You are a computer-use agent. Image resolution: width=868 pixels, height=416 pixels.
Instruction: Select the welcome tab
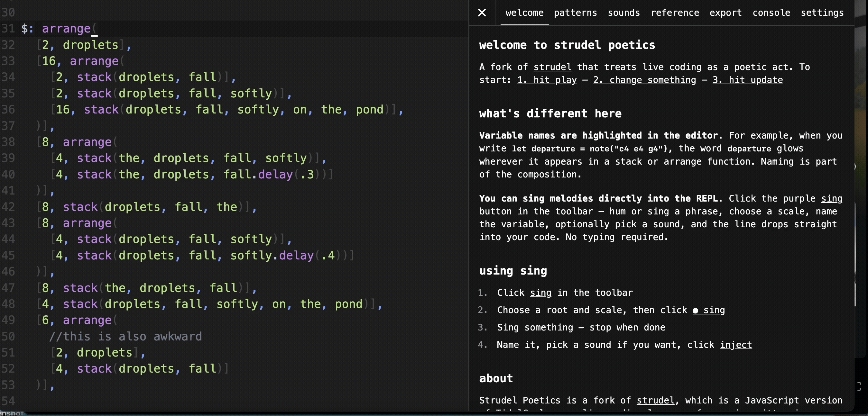[524, 13]
